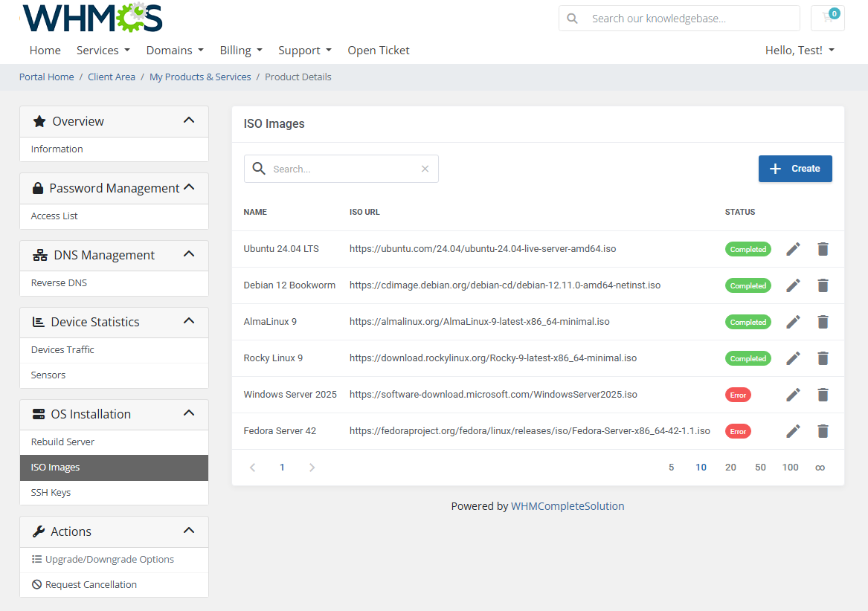This screenshot has width=868, height=611.
Task: Show 20 entries per page
Action: pyautogui.click(x=730, y=468)
